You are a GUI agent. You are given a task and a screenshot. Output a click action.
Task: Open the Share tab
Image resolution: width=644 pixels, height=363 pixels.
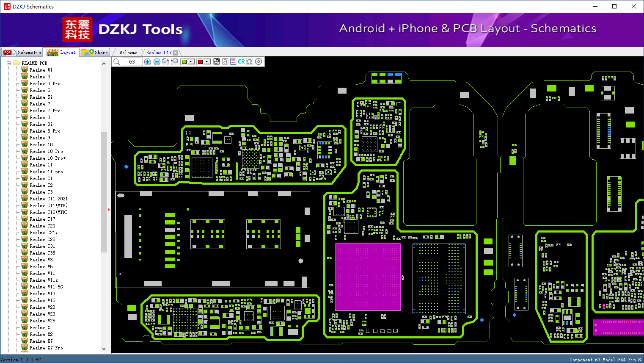(95, 52)
